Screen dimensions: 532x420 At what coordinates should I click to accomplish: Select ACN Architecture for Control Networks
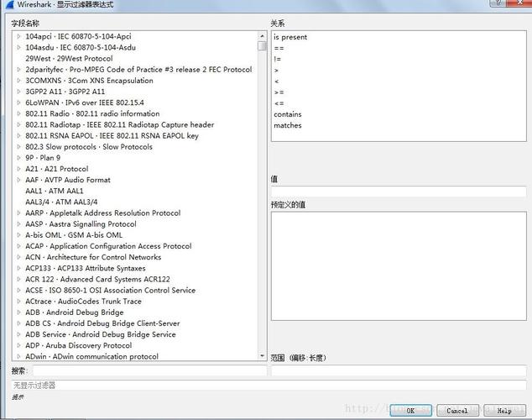(93, 257)
